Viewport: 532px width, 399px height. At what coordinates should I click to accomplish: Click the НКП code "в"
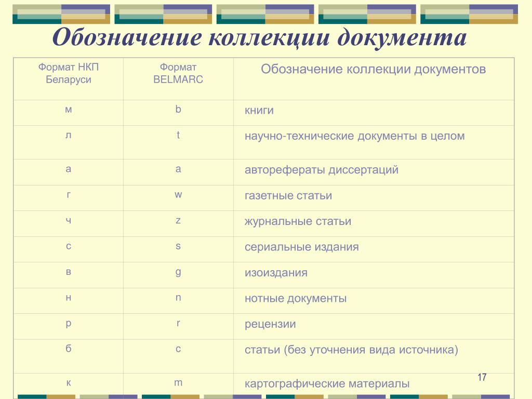coord(68,272)
